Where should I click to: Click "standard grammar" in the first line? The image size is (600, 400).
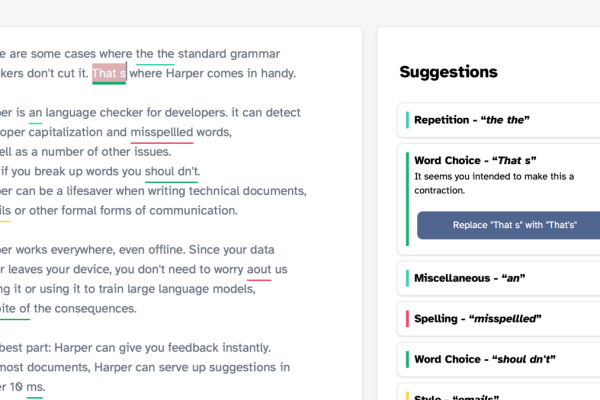click(x=229, y=54)
